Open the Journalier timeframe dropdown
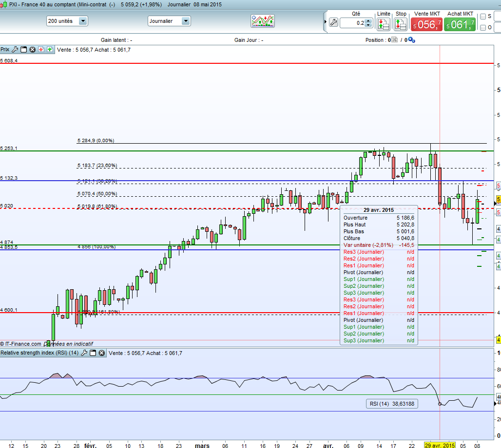 [x=169, y=21]
